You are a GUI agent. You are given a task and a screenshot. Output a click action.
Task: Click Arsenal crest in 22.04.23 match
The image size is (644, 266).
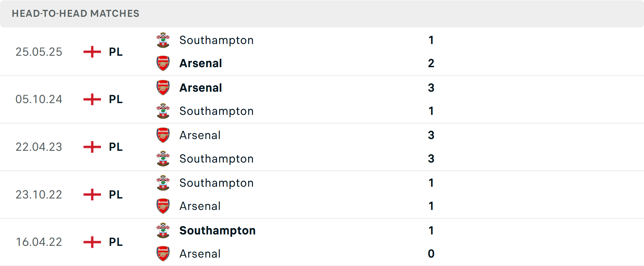click(163, 135)
